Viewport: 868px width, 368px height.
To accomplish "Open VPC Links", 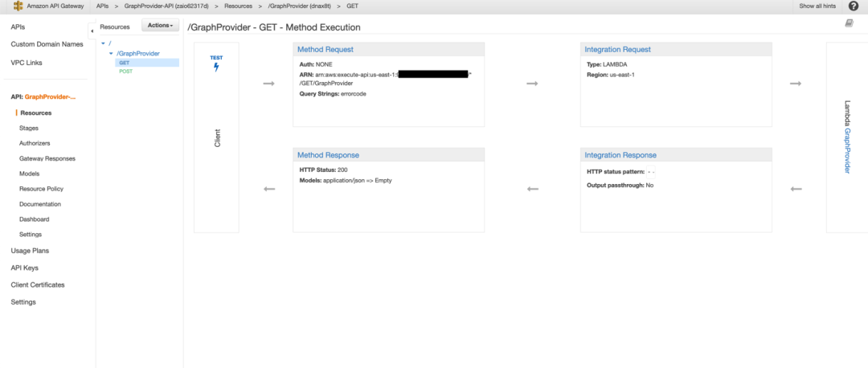I will [x=26, y=63].
